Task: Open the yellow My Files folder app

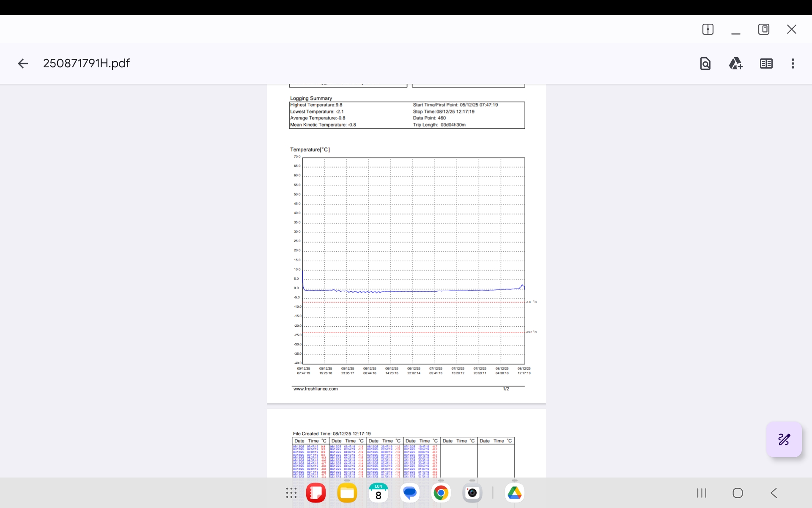Action: [x=347, y=493]
